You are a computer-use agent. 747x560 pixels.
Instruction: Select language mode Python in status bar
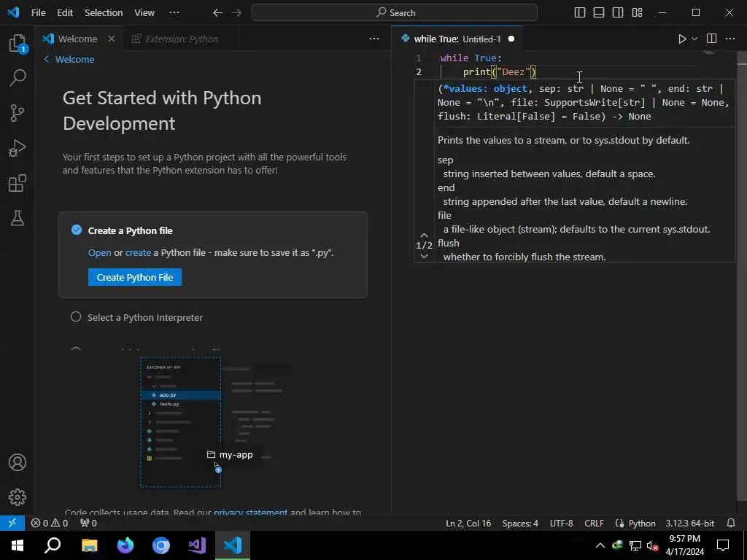[641, 523]
